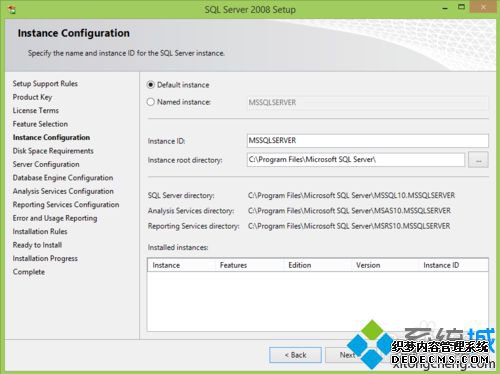Go to the Product Key step
This screenshot has width=500, height=374.
[x=32, y=97]
